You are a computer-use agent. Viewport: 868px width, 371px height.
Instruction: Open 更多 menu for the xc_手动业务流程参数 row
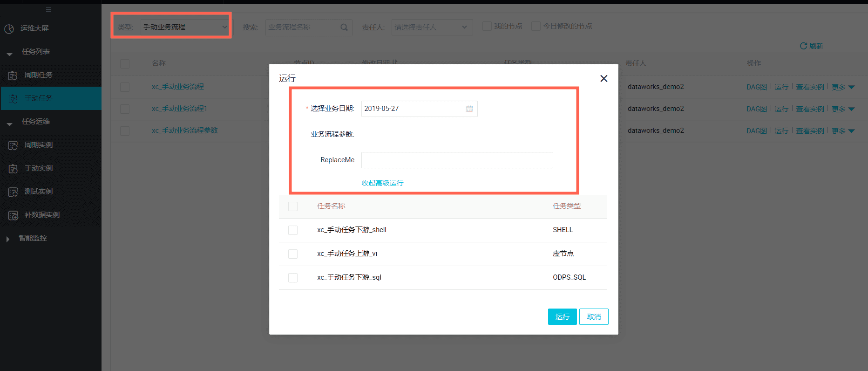click(x=843, y=131)
